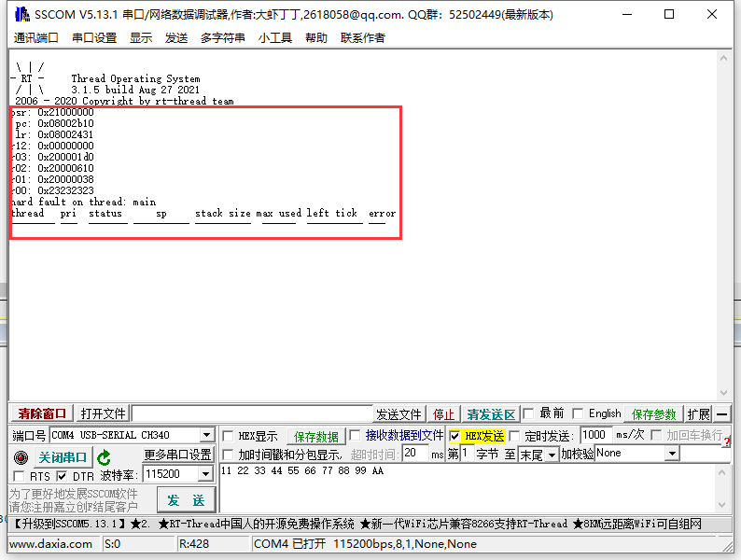Uncheck the HEX发送 option
The height and width of the screenshot is (560, 741).
tap(454, 436)
